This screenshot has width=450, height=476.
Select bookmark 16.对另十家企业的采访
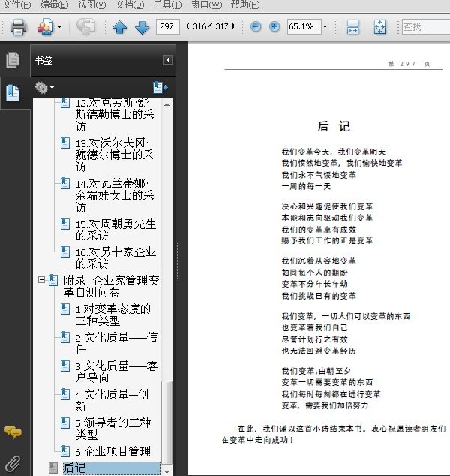[115, 258]
